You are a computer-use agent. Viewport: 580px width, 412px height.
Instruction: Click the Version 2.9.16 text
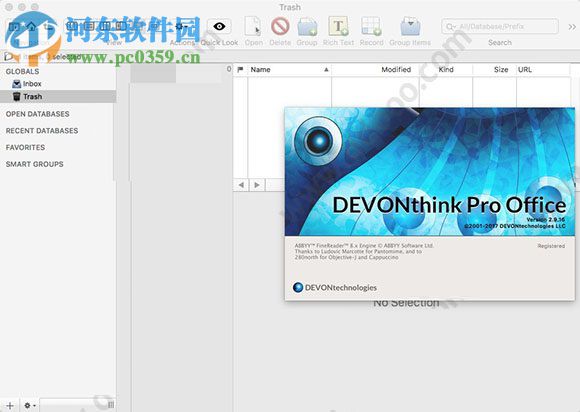click(546, 219)
